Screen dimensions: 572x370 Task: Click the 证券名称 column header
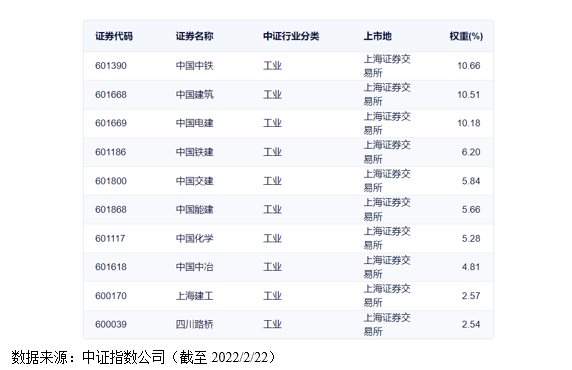[194, 36]
